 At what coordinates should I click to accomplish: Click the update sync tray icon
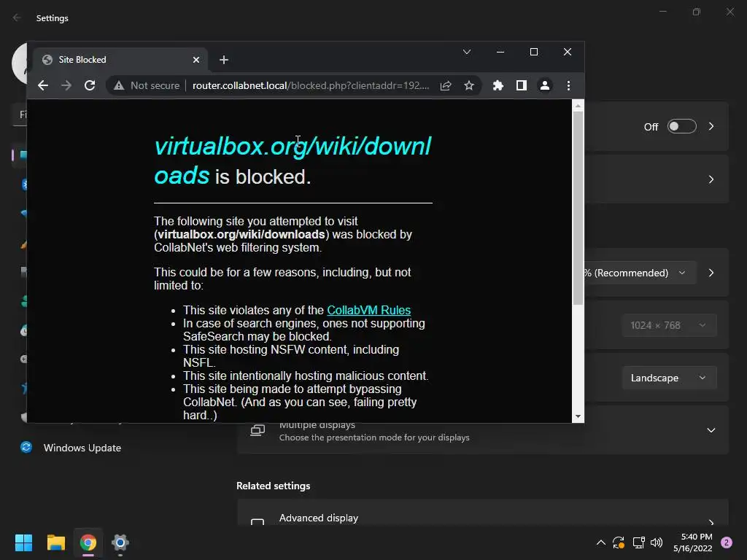(619, 542)
